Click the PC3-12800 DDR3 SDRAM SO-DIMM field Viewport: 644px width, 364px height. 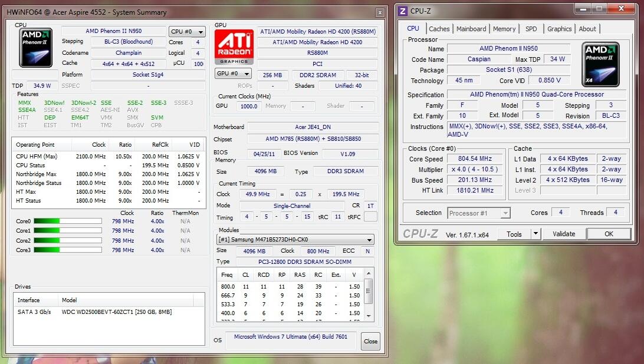pos(305,262)
